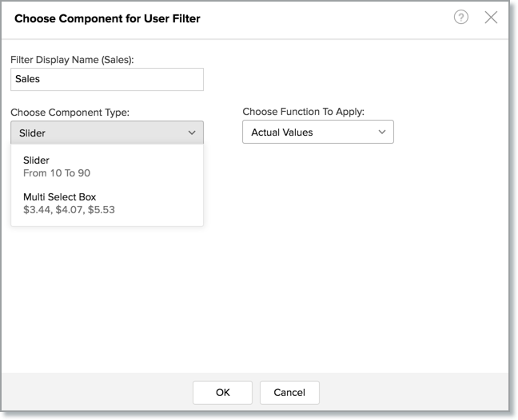The height and width of the screenshot is (420, 518).
Task: Confirm with the OK button
Action: pyautogui.click(x=222, y=392)
